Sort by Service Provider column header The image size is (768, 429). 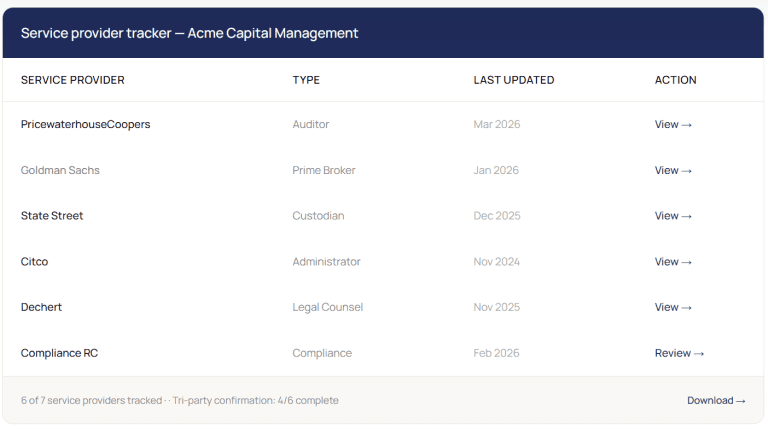(72, 80)
